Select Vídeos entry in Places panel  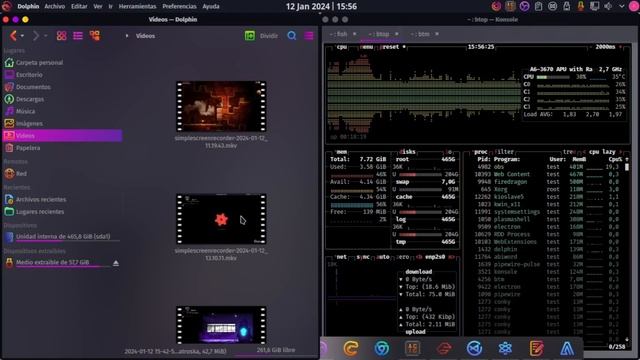click(x=62, y=136)
